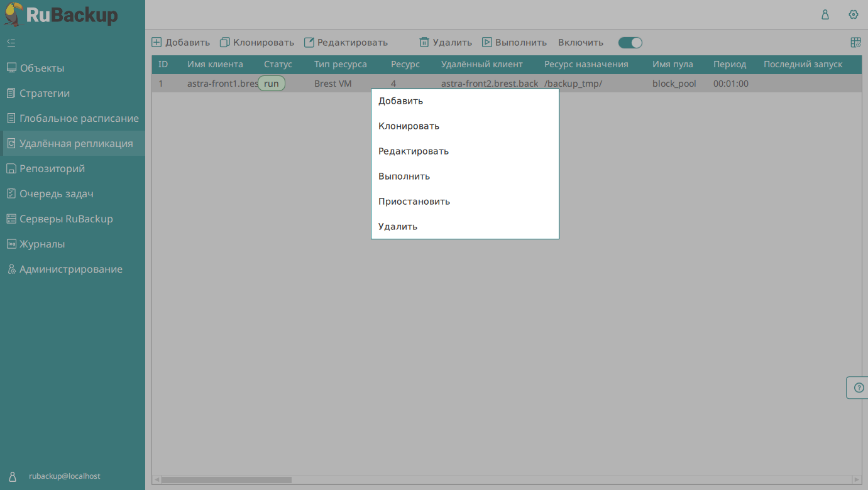The width and height of the screenshot is (868, 490).
Task: Open the Репозиторий section in the sidebar
Action: [52, 168]
